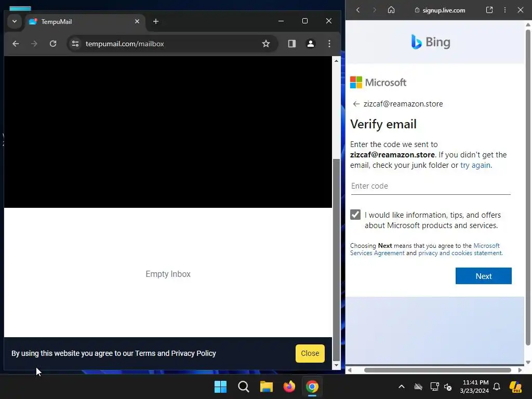Click signup.live.com lock address area

[x=440, y=10]
